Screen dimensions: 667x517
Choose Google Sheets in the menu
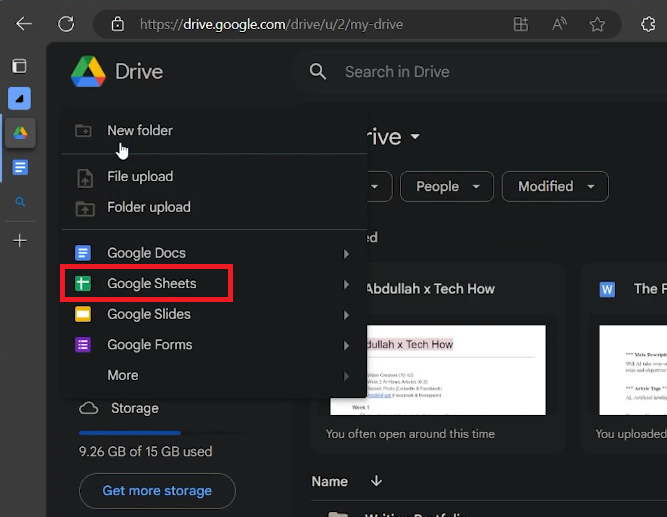coord(152,284)
